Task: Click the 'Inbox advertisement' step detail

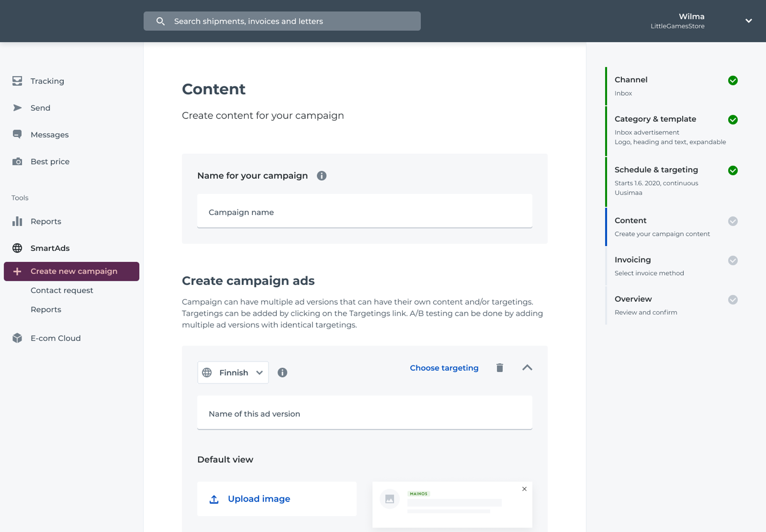Action: click(647, 133)
